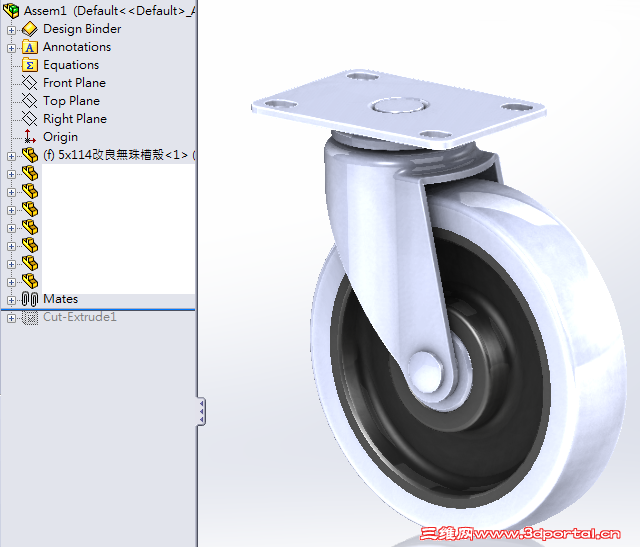Click the Mates paperclip icon
The height and width of the screenshot is (547, 640).
pos(30,299)
